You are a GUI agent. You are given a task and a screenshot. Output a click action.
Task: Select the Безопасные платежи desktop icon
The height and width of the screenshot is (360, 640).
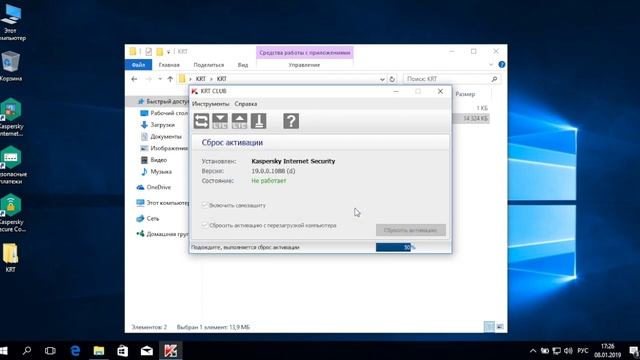click(11, 165)
